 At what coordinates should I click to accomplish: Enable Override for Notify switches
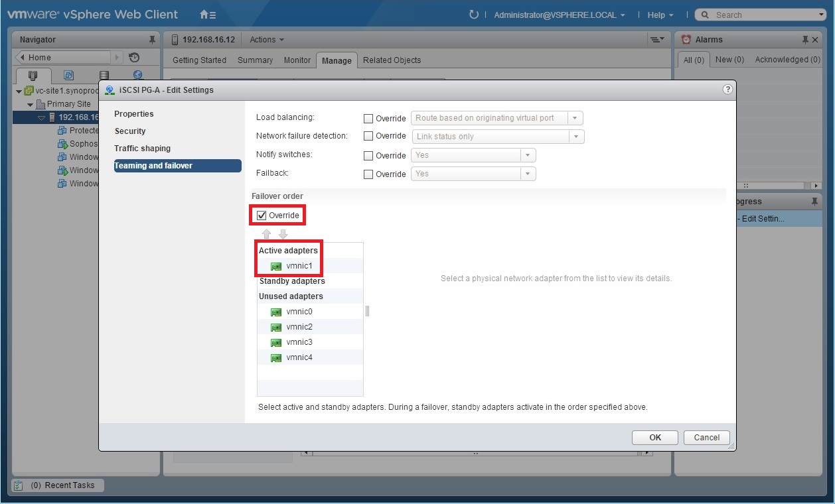pos(368,155)
